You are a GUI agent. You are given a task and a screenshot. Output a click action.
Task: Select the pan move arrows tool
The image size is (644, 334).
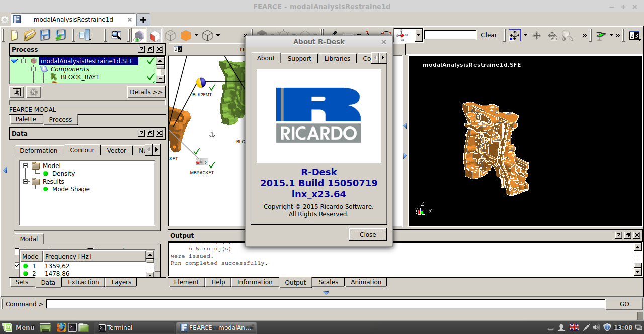(x=536, y=35)
